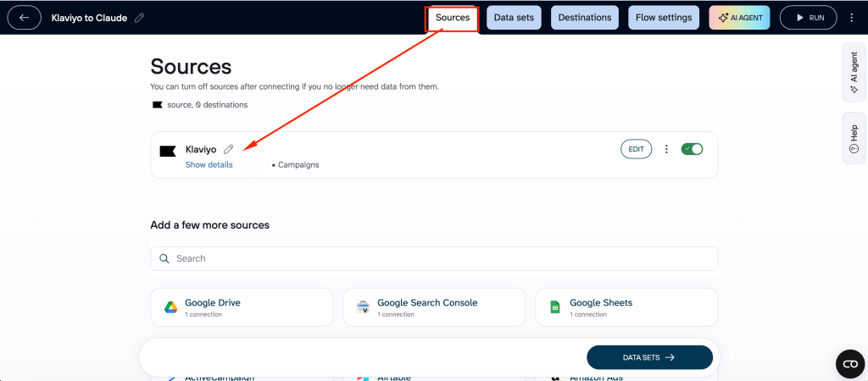
Task: Open the Help side panel
Action: click(854, 138)
